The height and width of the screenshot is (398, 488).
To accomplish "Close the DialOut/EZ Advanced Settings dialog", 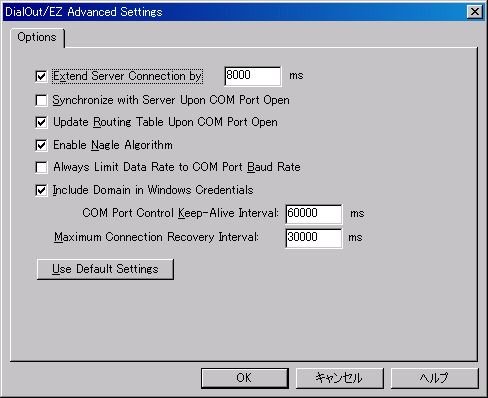I will tap(474, 12).
